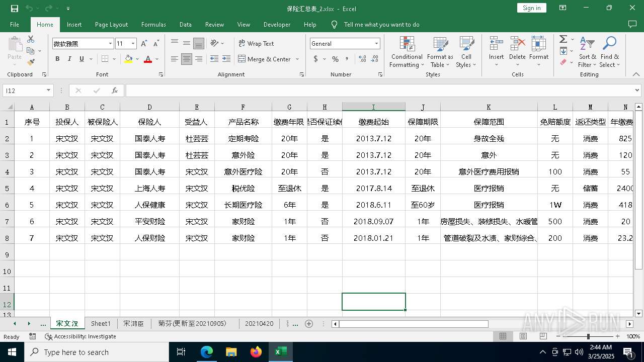The height and width of the screenshot is (362, 644).
Task: Open Ribbon Display Options icon
Action: click(563, 8)
